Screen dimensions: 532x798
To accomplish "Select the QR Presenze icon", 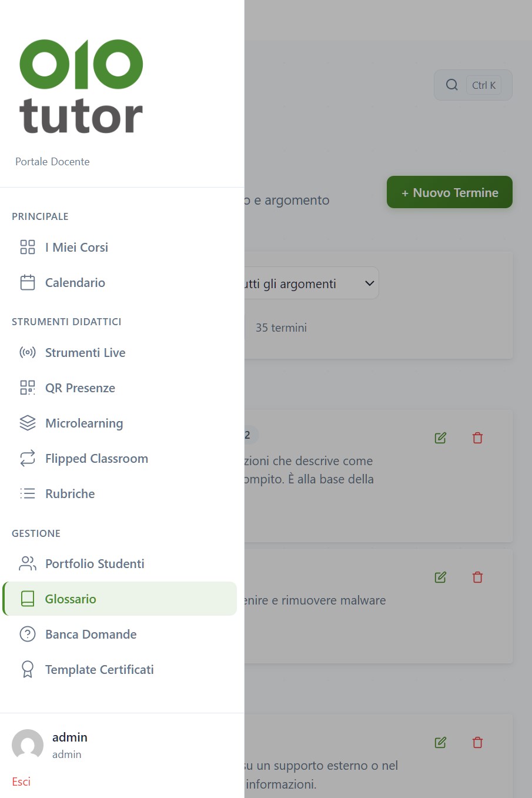I will [x=28, y=388].
